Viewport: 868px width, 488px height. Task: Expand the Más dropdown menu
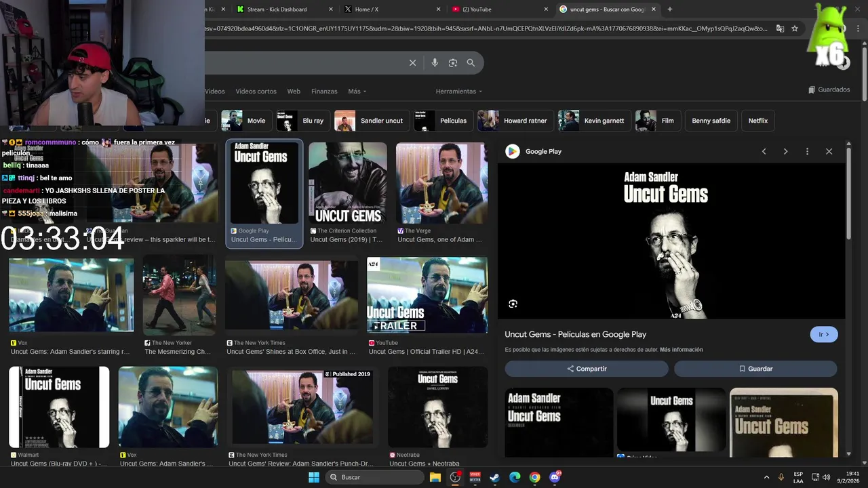[357, 91]
